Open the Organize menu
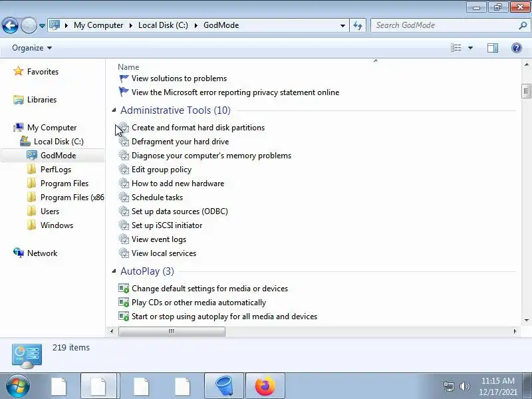The image size is (532, 399). point(32,48)
